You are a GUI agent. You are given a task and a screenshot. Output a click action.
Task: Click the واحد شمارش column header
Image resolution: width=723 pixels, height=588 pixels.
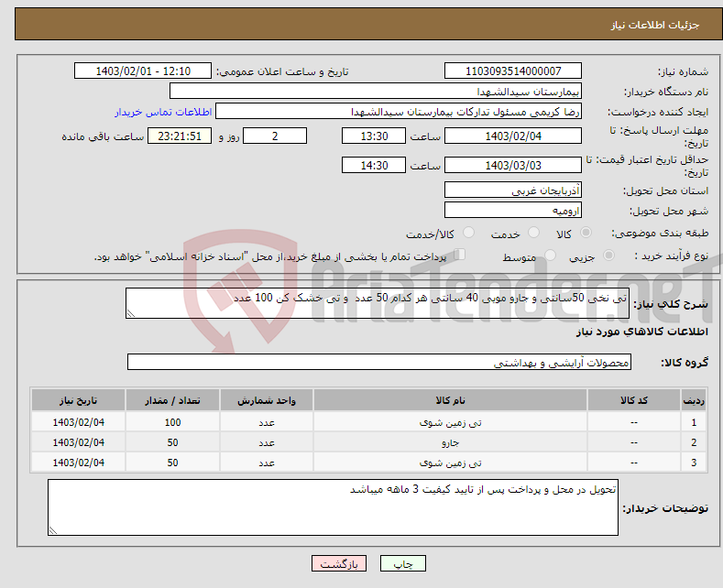coord(267,400)
